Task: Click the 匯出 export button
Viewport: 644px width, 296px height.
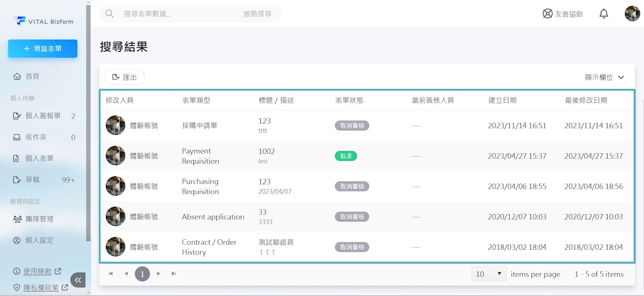Action: [x=124, y=77]
